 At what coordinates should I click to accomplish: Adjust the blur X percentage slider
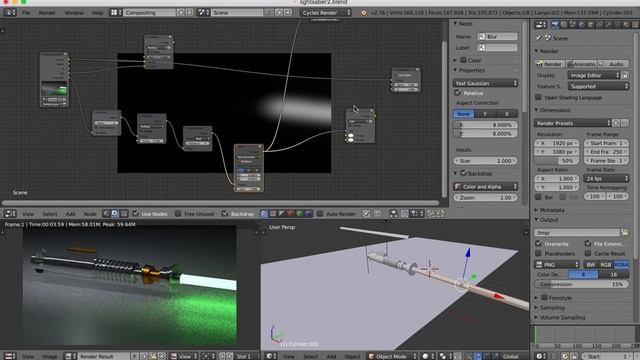485,125
